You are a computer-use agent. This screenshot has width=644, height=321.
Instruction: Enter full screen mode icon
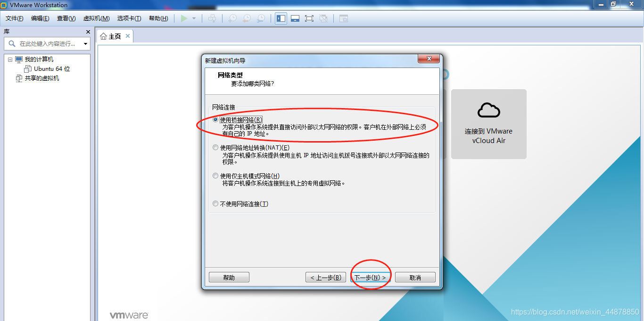tap(309, 18)
